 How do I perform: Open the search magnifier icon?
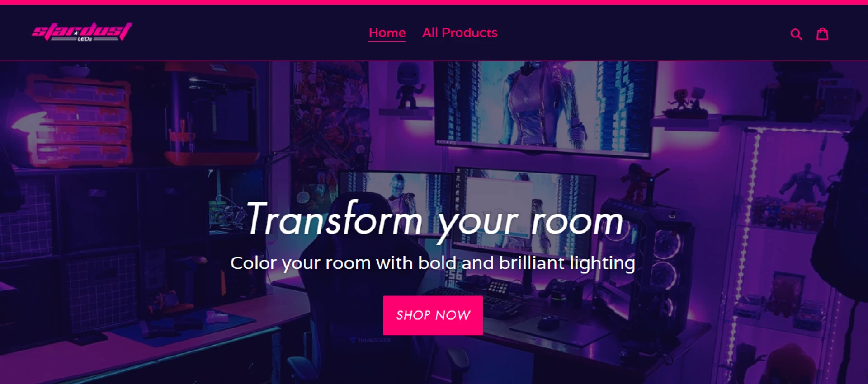[796, 34]
